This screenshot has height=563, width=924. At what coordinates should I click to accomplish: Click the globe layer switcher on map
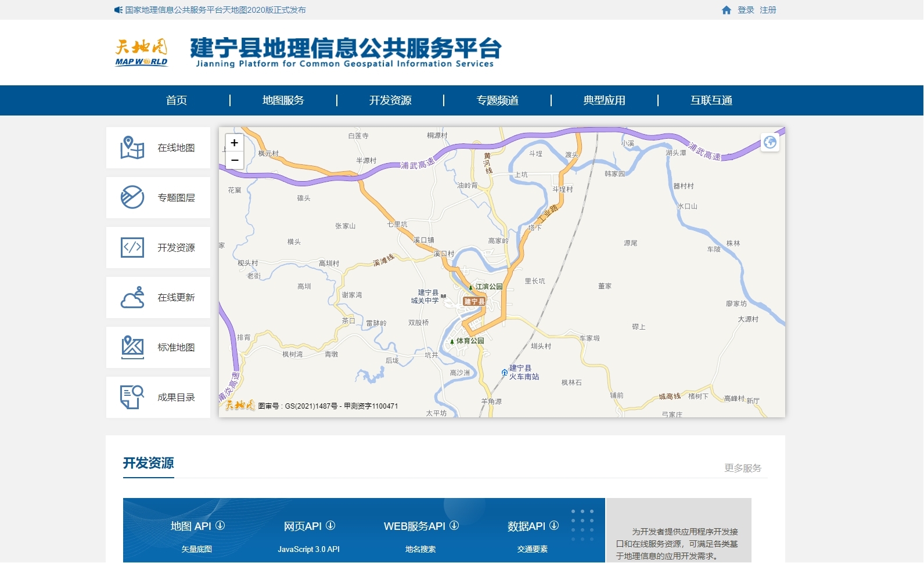tap(770, 142)
